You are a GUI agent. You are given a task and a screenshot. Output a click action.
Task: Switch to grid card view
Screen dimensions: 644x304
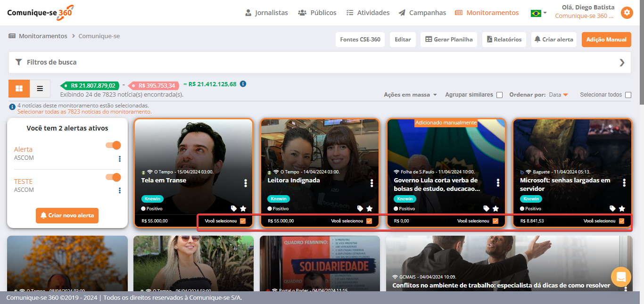tap(19, 89)
